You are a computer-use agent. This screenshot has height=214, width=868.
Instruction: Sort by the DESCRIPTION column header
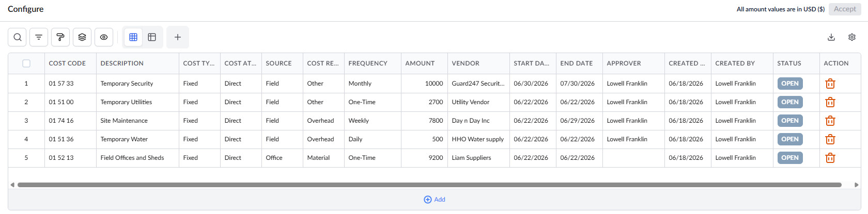click(x=137, y=63)
